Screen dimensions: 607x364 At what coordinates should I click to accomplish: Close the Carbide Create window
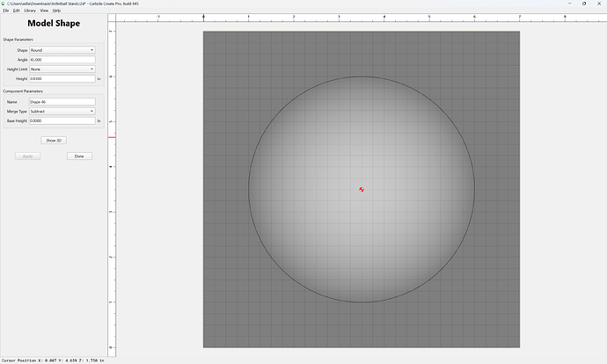tap(599, 4)
